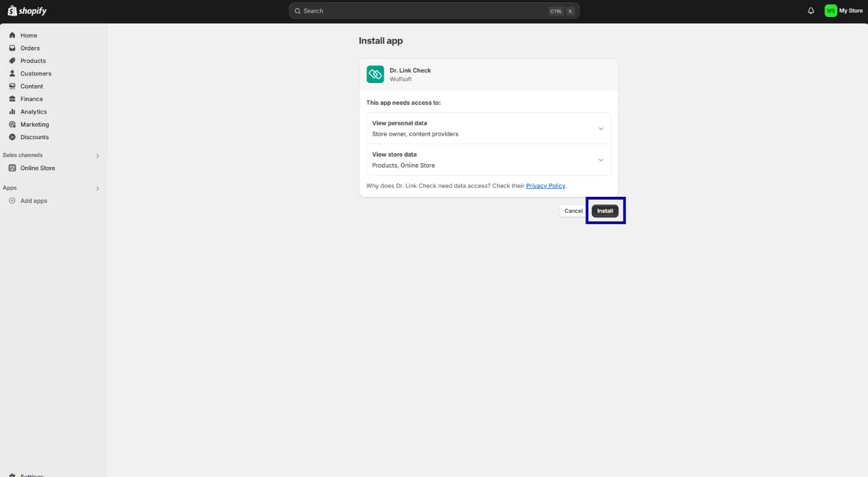Click the 'Products, Online Store' description text
This screenshot has width=868, height=477.
pos(404,166)
